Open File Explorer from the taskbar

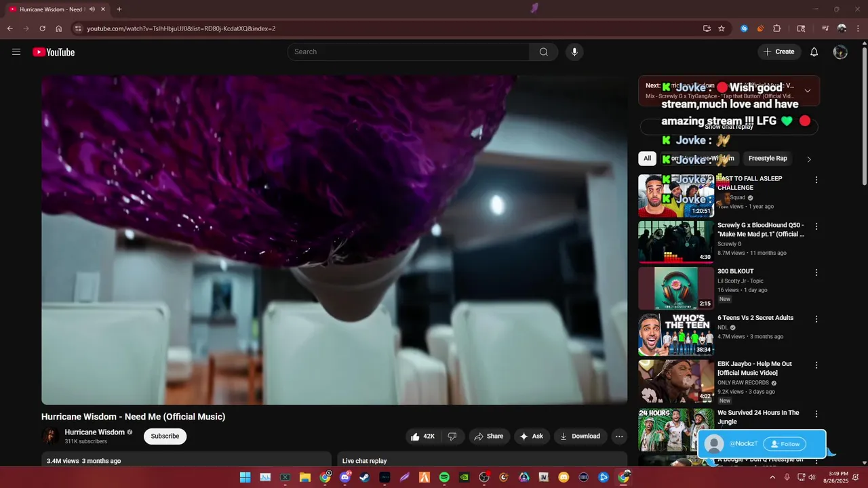305,477
